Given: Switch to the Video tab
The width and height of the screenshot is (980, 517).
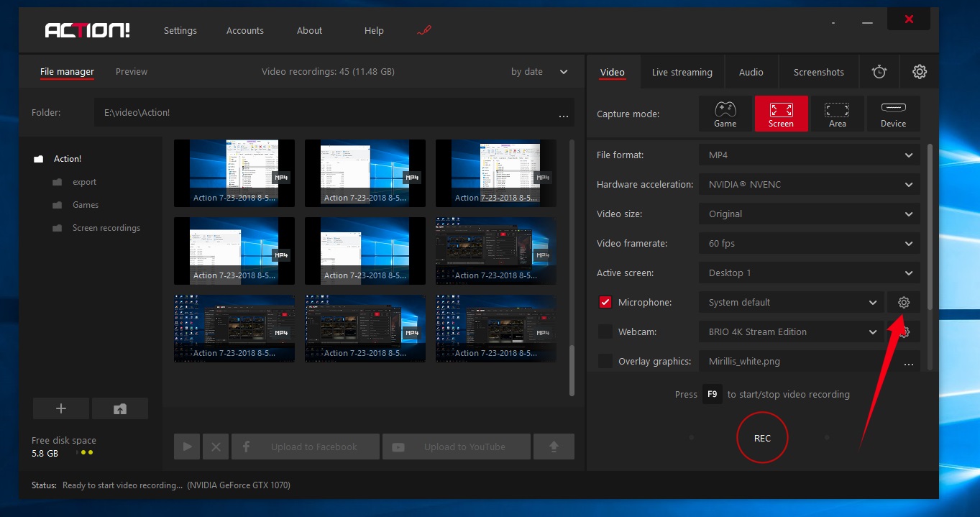Looking at the screenshot, I should 613,72.
